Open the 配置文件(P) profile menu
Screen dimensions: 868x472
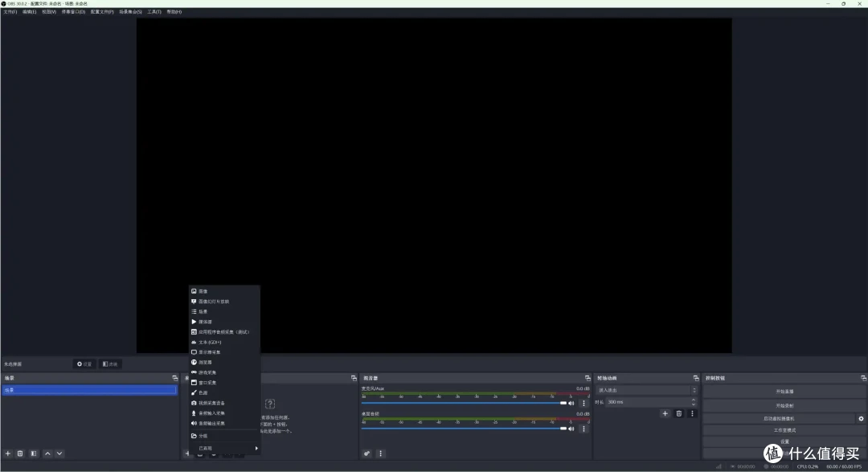(x=102, y=11)
